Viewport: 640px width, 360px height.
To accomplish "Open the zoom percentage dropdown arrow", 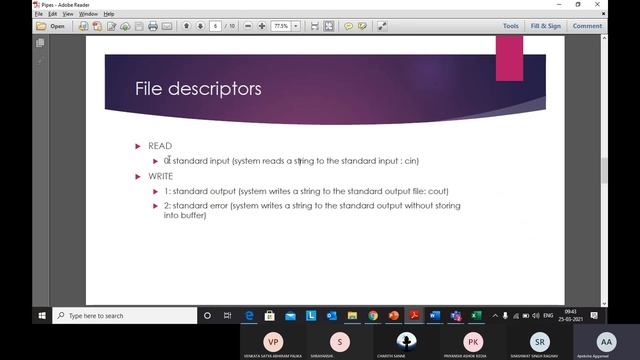I will tap(296, 26).
